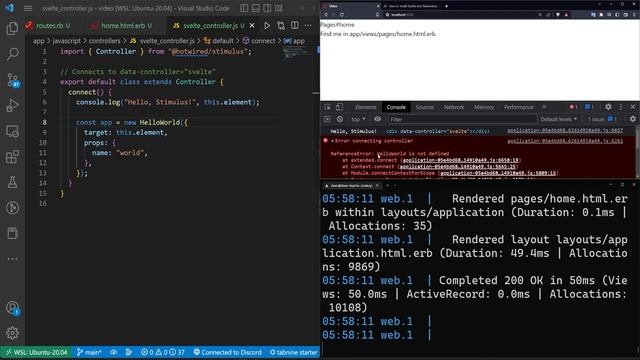Click the 1 issue button
The image size is (640, 360).
pos(602,119)
